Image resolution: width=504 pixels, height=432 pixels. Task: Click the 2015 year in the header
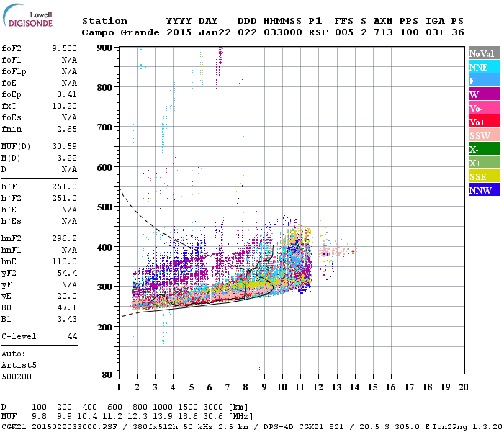coord(179,32)
